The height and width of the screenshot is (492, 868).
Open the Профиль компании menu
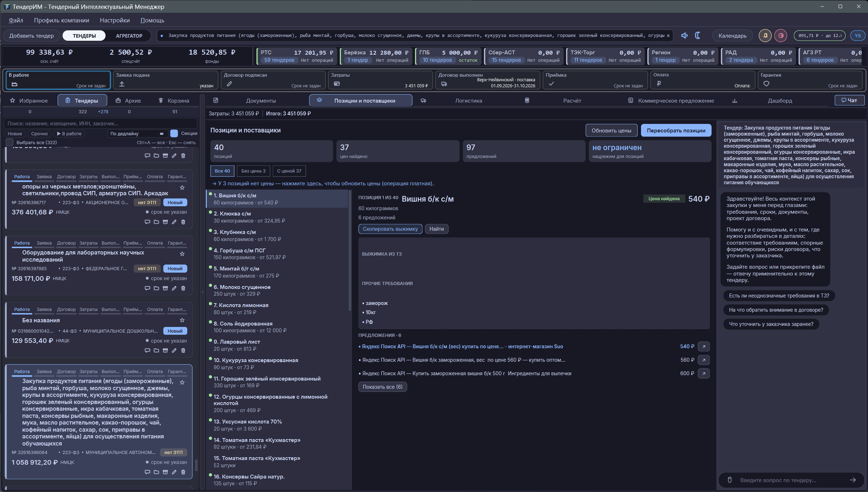click(61, 20)
